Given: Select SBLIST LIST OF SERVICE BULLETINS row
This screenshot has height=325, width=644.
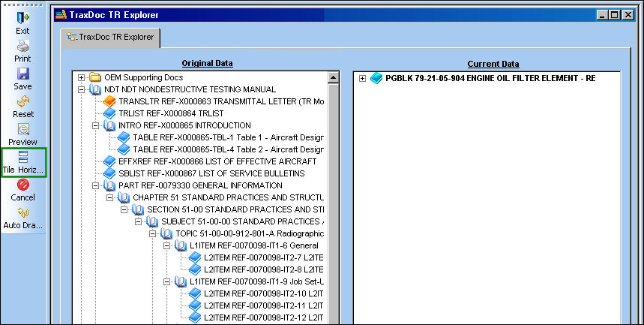Looking at the screenshot, I should 211,173.
